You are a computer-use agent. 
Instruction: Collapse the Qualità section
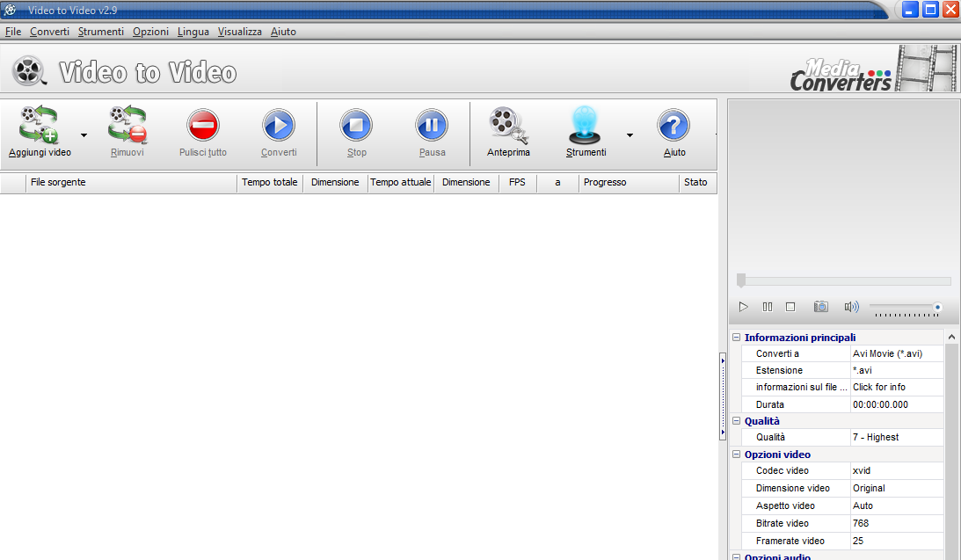click(x=736, y=421)
